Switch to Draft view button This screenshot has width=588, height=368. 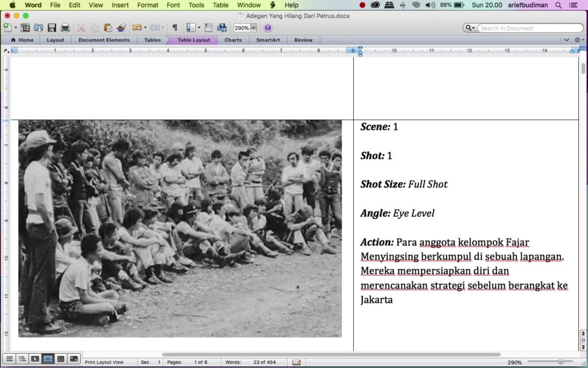[9, 359]
